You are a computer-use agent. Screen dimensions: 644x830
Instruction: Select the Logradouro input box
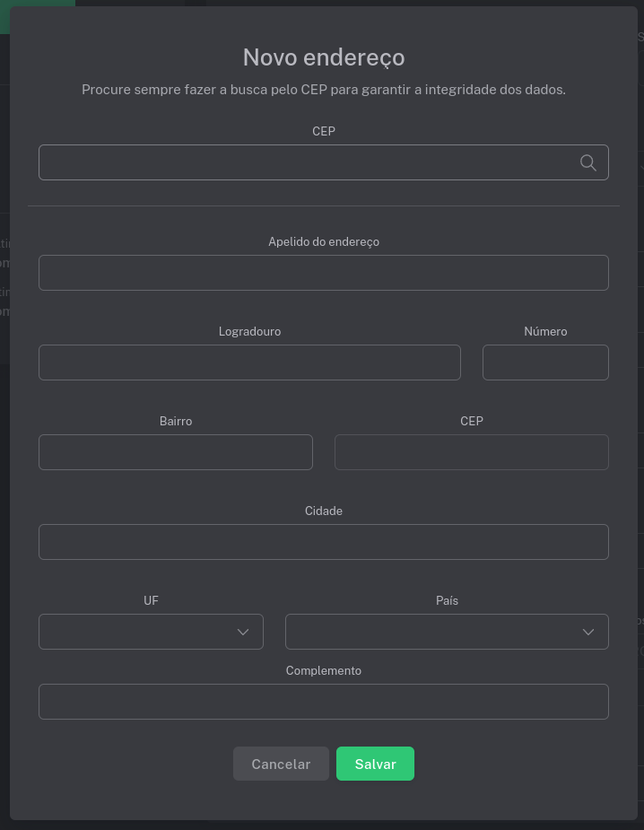249,363
